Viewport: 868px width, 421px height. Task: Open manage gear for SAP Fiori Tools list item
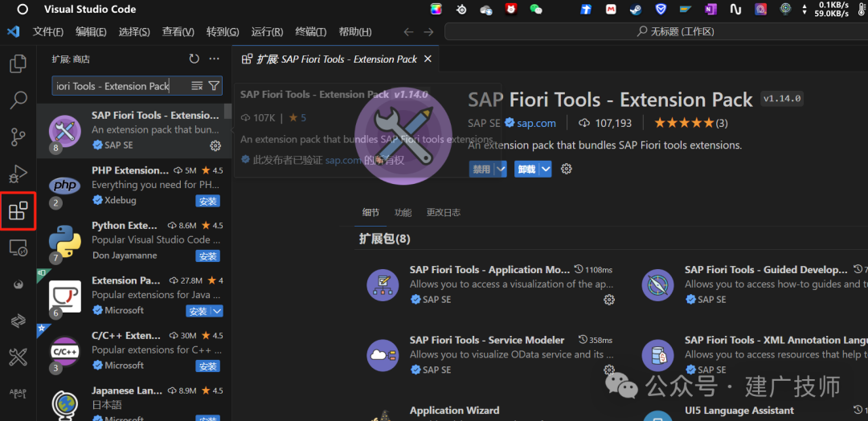tap(215, 145)
